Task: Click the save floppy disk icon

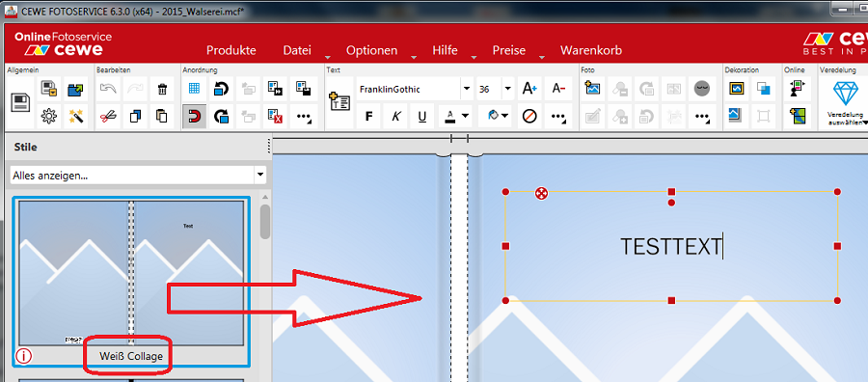Action: point(21,103)
